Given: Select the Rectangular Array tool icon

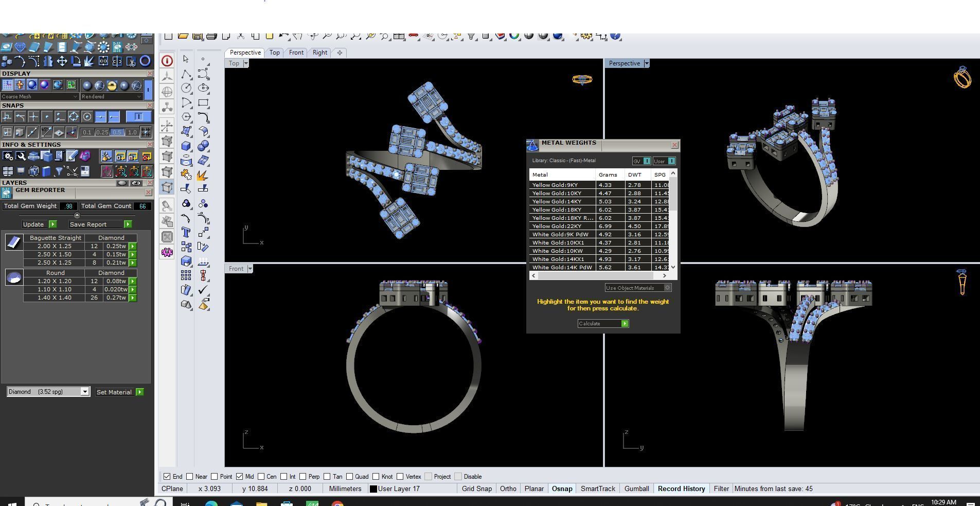Looking at the screenshot, I should [x=186, y=275].
